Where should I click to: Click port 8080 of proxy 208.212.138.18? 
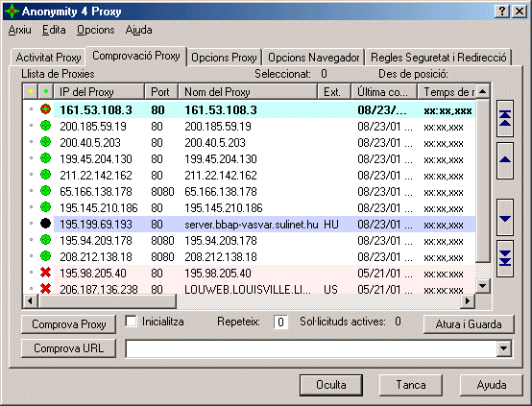(x=162, y=257)
